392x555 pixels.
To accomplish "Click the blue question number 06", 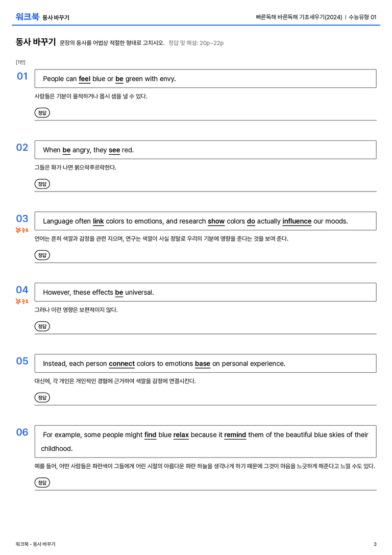I will click(22, 432).
